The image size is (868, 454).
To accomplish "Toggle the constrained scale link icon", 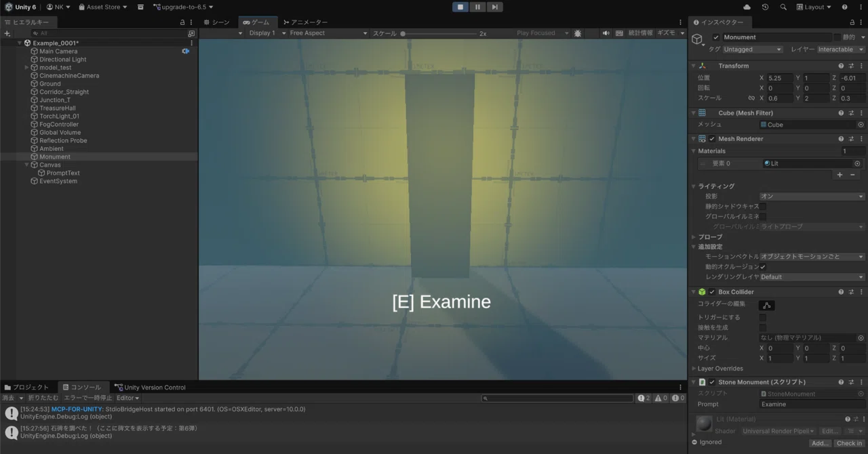I will 751,98.
